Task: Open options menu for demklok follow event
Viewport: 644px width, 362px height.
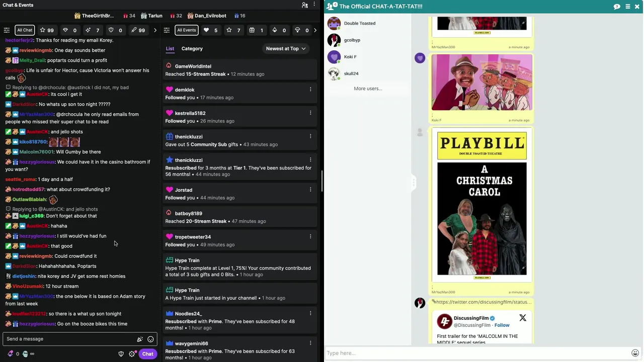Action: (310, 89)
